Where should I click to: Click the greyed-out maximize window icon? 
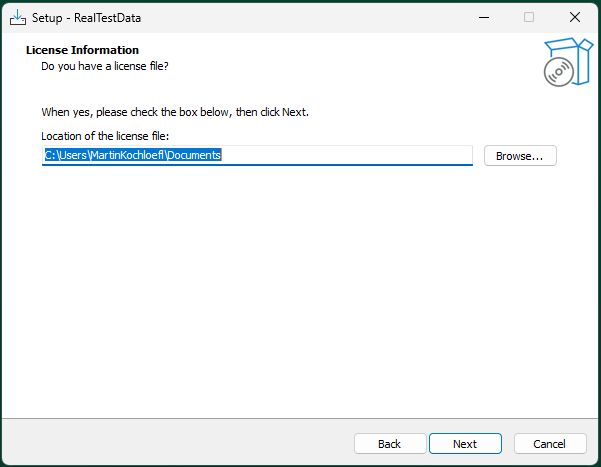529,17
